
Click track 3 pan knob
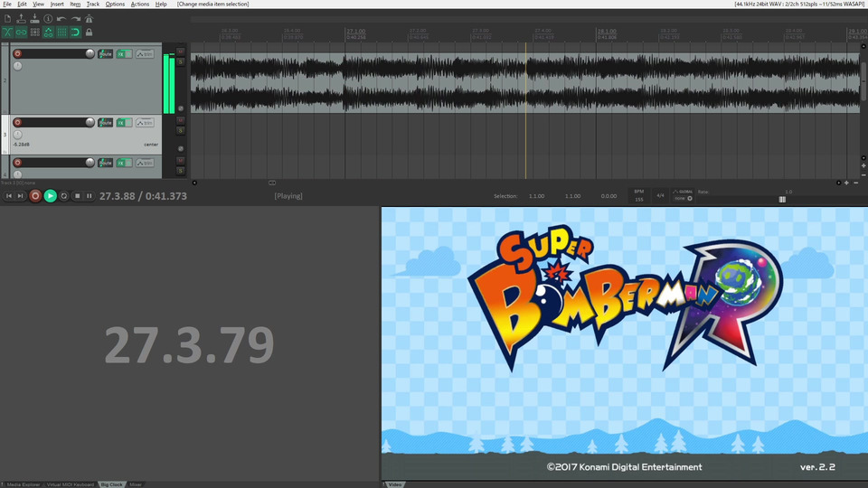point(18,135)
